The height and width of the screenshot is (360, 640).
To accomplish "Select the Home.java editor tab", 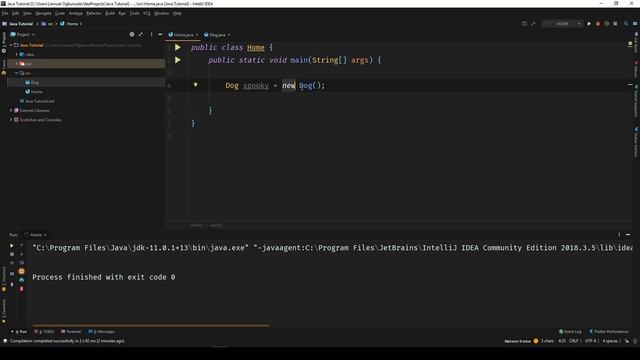I will 183,35.
